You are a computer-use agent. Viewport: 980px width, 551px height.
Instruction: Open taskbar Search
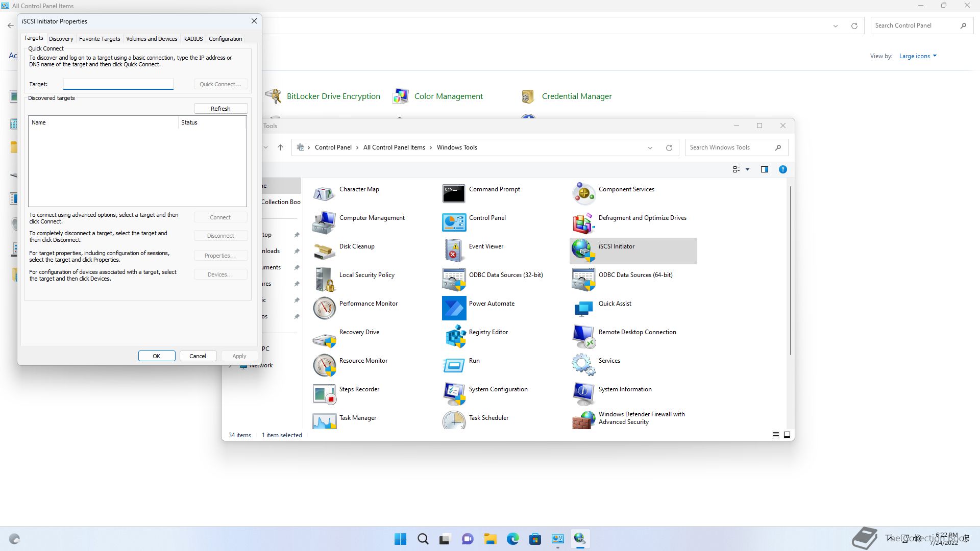pyautogui.click(x=423, y=539)
